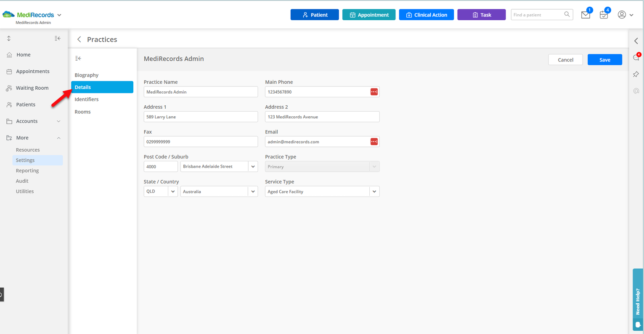Screen dimensions: 644x334
Task: Click the back arrow beside Practices
Action: pyautogui.click(x=79, y=39)
